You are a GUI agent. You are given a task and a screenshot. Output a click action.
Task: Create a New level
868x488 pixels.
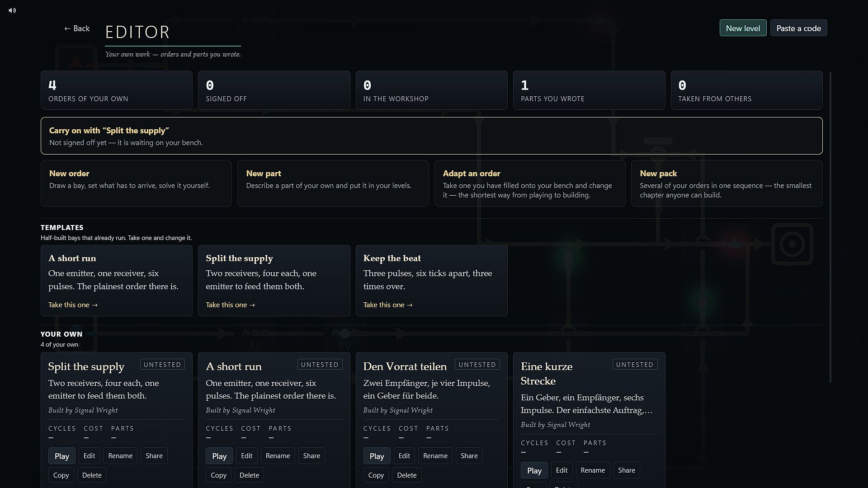743,28
